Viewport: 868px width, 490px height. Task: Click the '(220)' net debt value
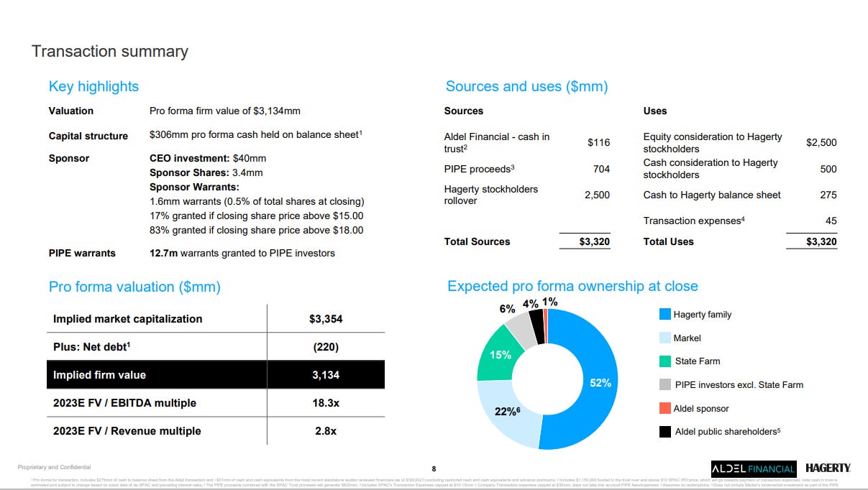pos(326,346)
